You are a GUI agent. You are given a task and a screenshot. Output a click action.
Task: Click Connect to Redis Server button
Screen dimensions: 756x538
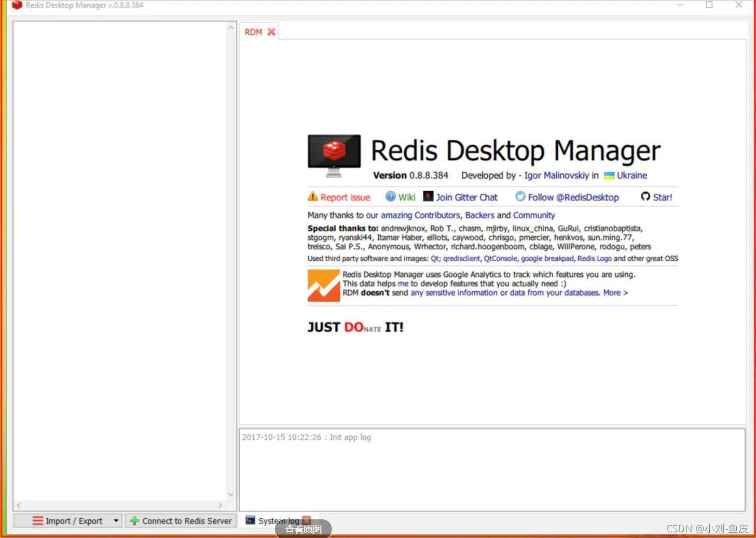pyautogui.click(x=181, y=521)
